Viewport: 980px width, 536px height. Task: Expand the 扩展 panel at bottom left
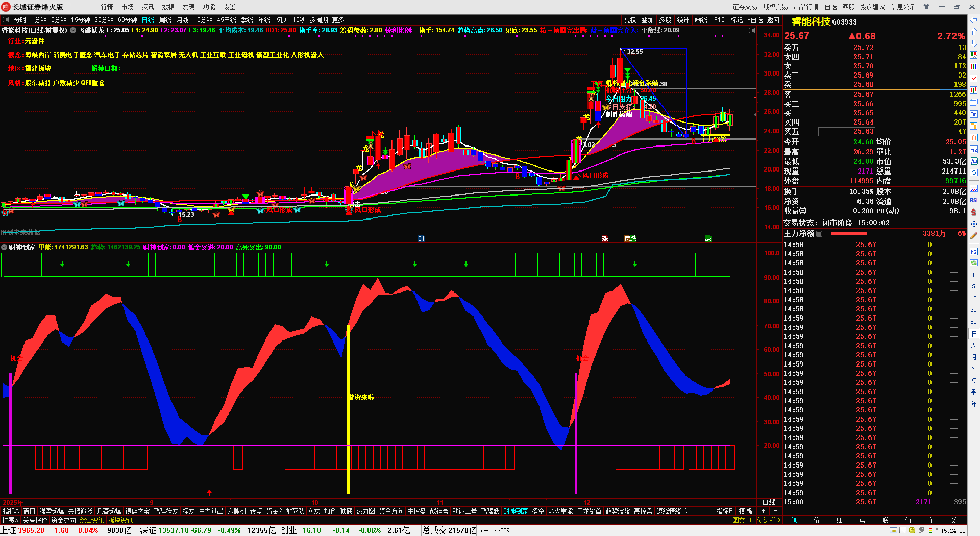10,520
